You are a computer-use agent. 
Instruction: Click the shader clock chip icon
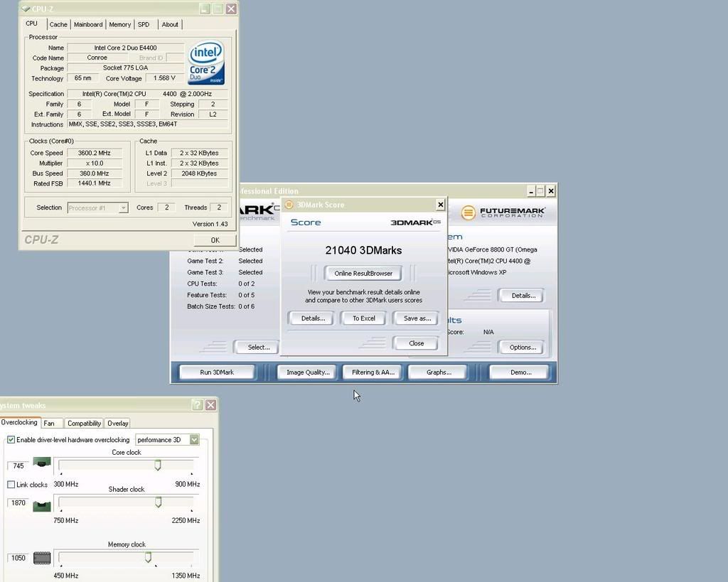pos(42,507)
